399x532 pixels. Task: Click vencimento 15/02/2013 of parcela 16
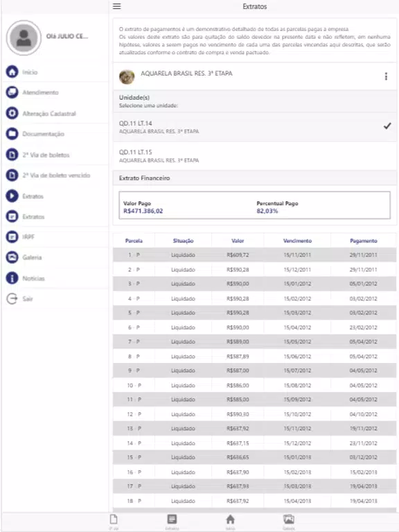(297, 472)
